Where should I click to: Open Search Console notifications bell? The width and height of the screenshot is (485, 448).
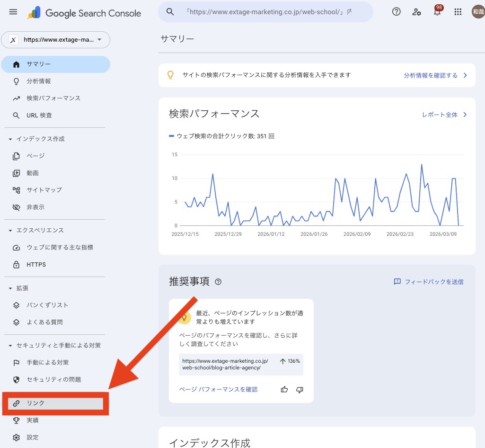tap(437, 12)
